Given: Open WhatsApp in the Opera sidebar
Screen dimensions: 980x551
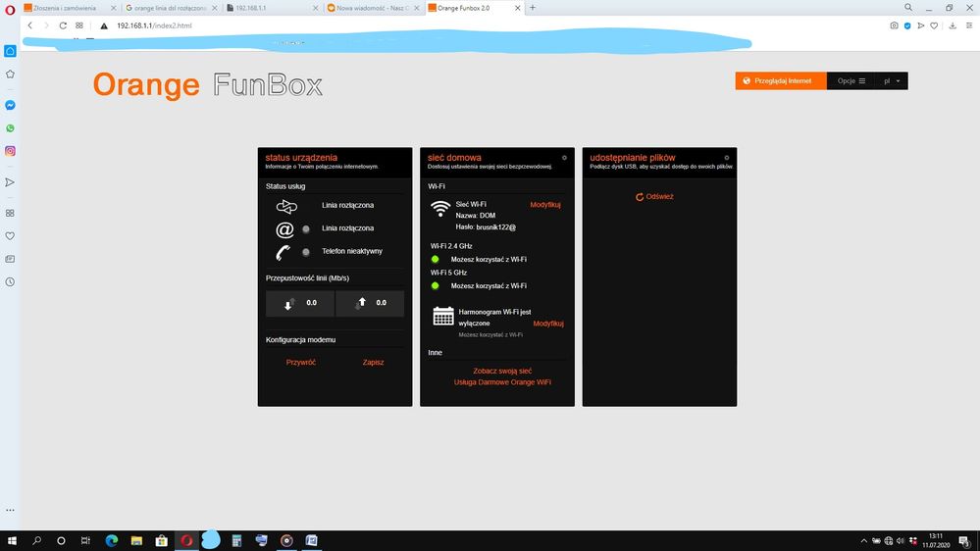Looking at the screenshot, I should 10,128.
